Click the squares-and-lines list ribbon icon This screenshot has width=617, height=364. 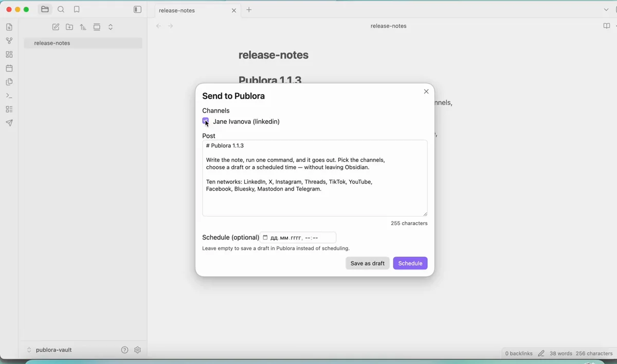[x=9, y=109]
